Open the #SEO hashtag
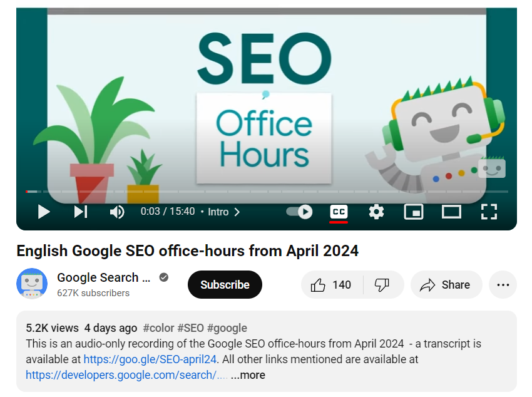The height and width of the screenshot is (397, 532). (x=191, y=328)
